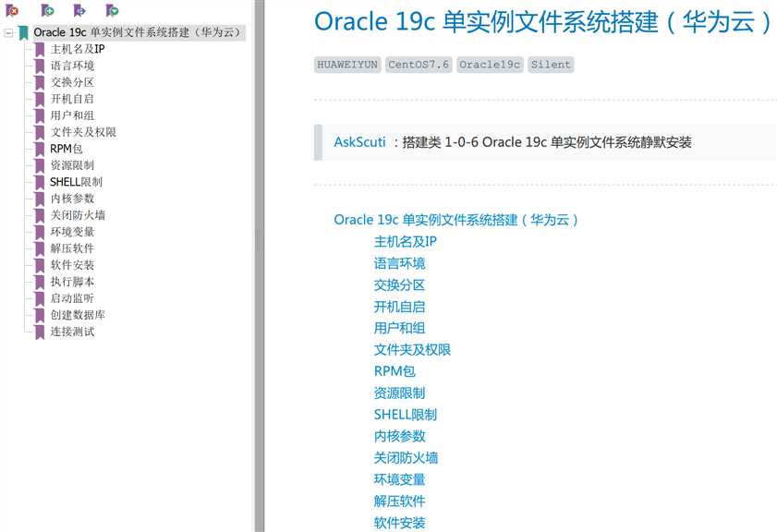Follow the 语言环境 link in the contents list

pyautogui.click(x=399, y=263)
